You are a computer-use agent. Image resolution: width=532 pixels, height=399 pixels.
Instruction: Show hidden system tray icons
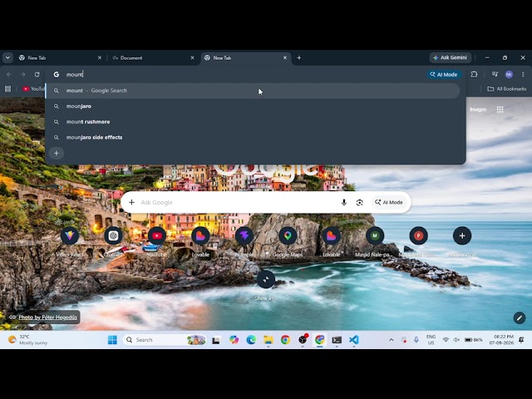tap(392, 340)
